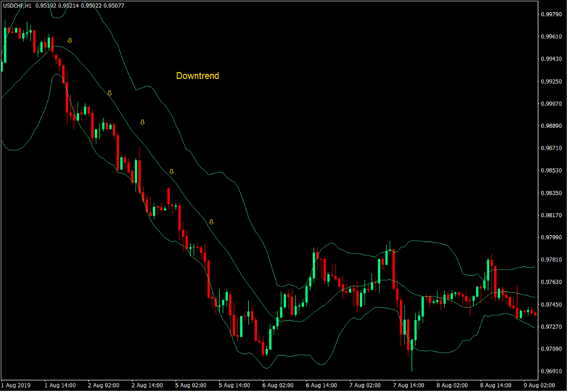Select the 0.98350 level on price scale

(x=551, y=193)
